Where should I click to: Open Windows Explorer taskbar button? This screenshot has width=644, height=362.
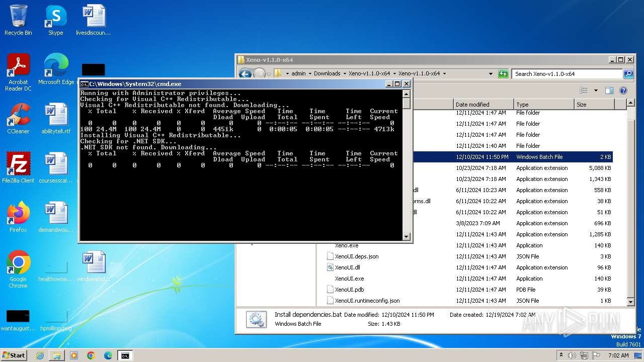click(x=57, y=355)
